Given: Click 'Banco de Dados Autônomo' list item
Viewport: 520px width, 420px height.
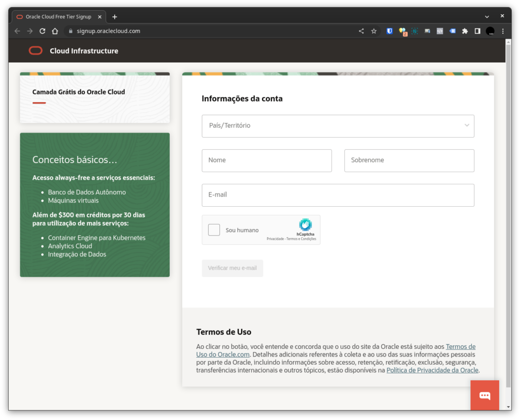Looking at the screenshot, I should click(x=87, y=192).
